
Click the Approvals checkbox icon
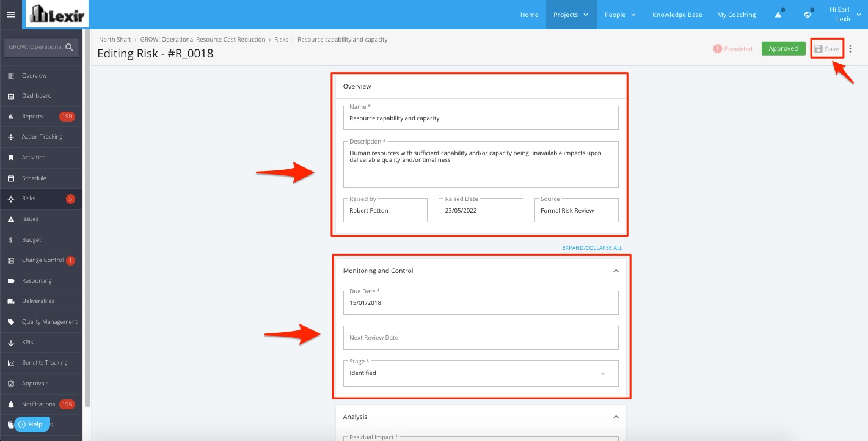[11, 384]
